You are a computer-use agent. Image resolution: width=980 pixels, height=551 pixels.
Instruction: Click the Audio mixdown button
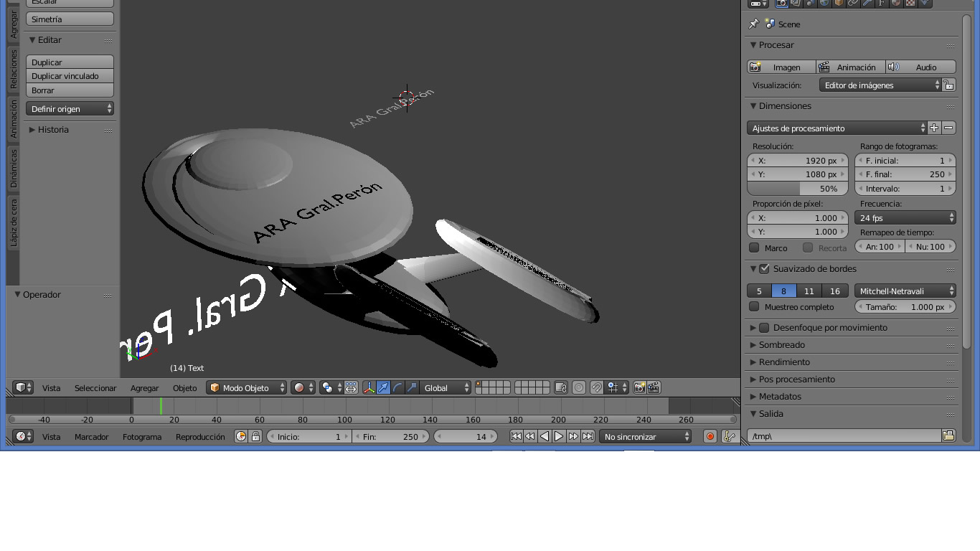[x=921, y=67]
